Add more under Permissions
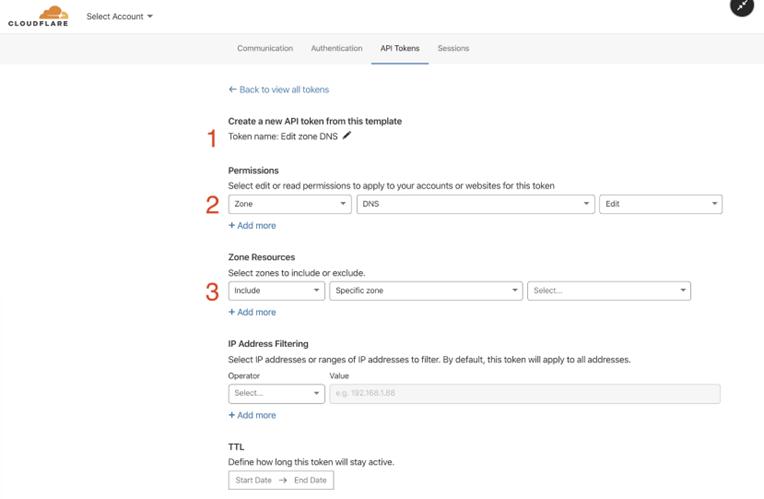This screenshot has width=764, height=499. (252, 226)
